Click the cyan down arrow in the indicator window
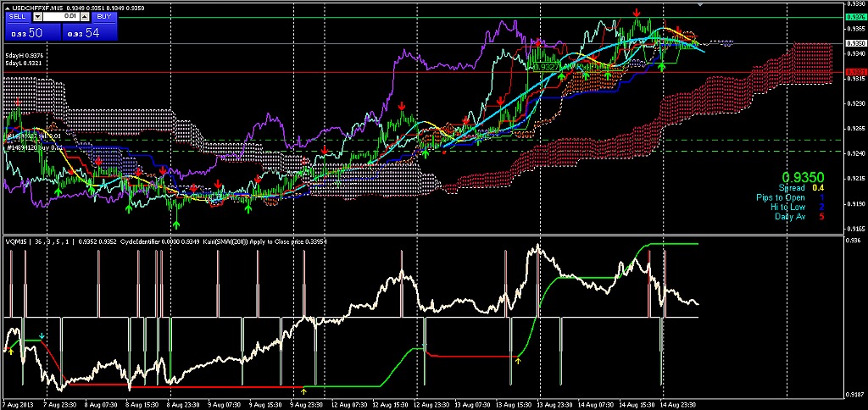The width and height of the screenshot is (868, 410). (x=42, y=335)
